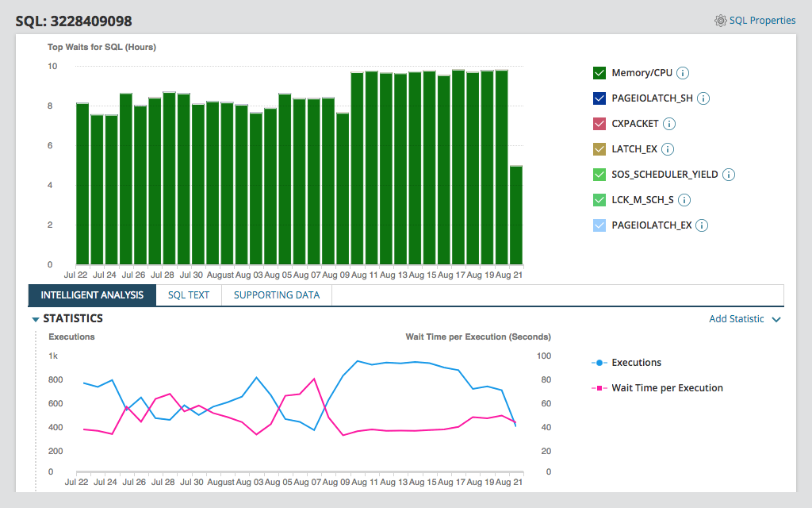This screenshot has width=812, height=508.
Task: Click the SQL Properties link
Action: click(x=762, y=21)
